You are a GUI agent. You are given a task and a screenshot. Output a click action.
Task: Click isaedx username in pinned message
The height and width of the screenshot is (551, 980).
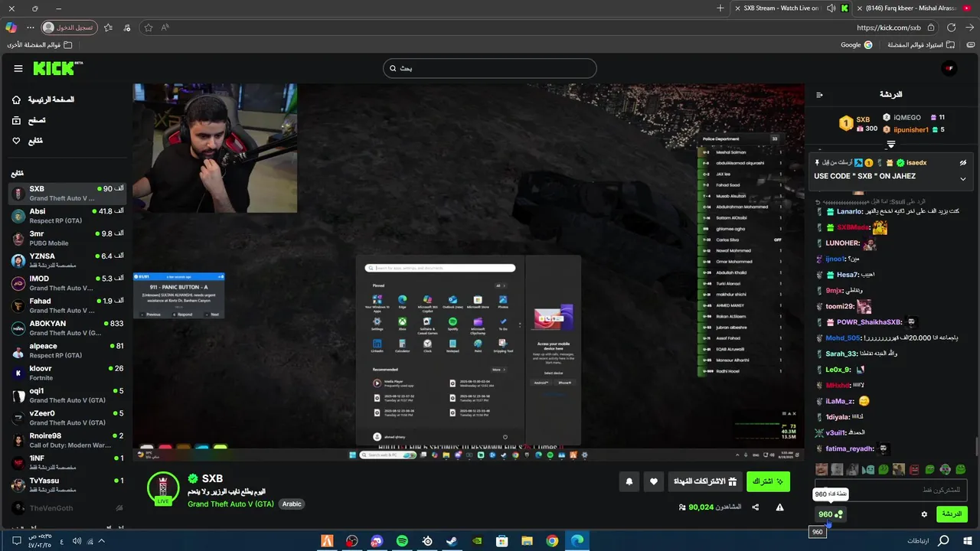pos(916,163)
